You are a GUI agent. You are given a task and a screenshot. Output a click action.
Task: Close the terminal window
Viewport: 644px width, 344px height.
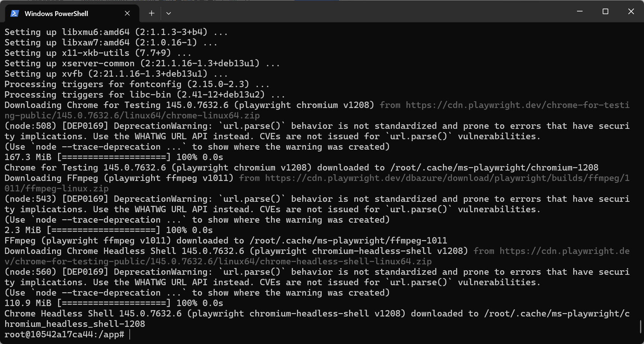pyautogui.click(x=631, y=12)
